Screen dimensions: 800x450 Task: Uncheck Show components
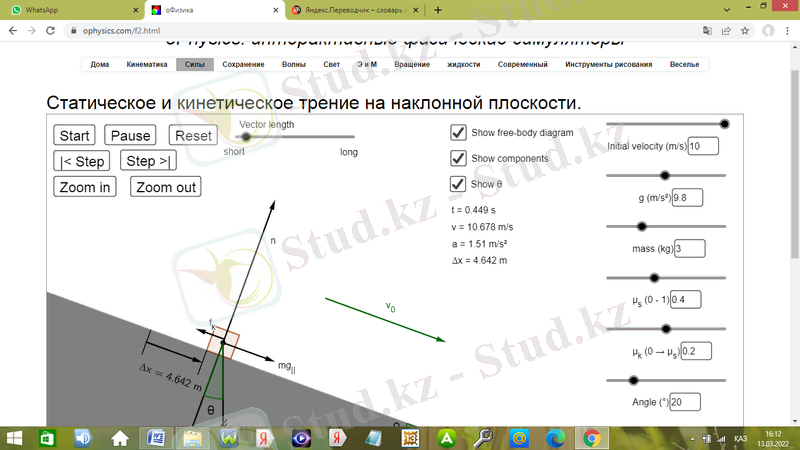[458, 158]
